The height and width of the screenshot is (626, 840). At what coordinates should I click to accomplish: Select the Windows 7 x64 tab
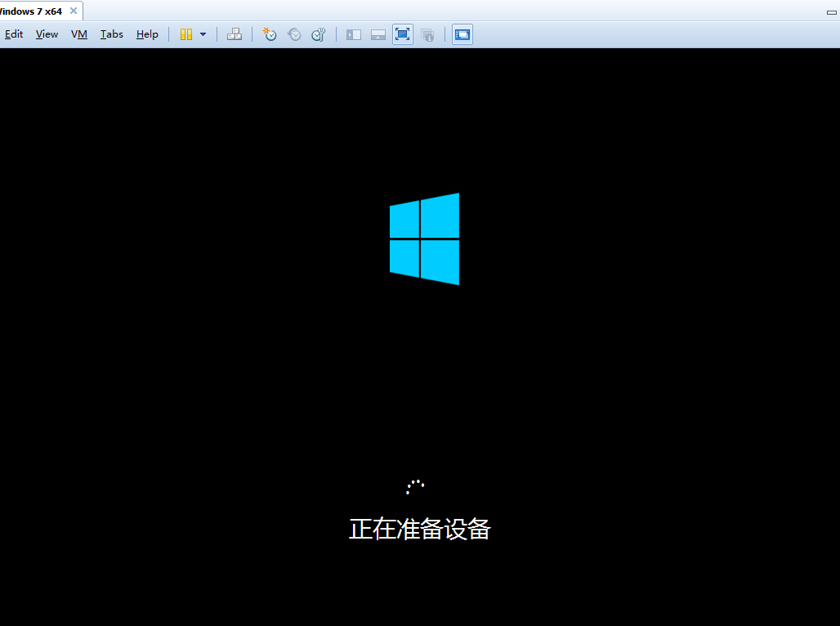click(x=31, y=11)
